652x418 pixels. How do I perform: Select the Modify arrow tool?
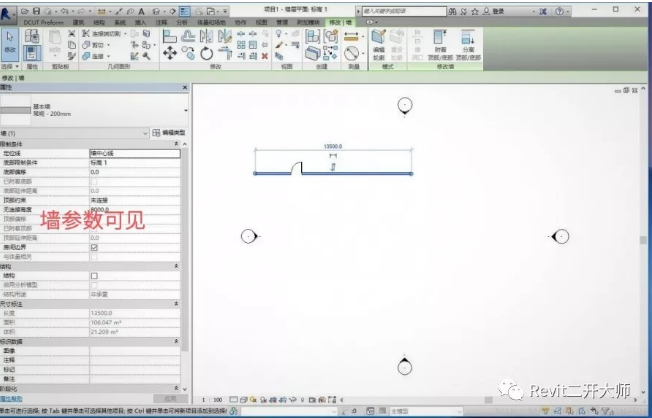click(10, 43)
